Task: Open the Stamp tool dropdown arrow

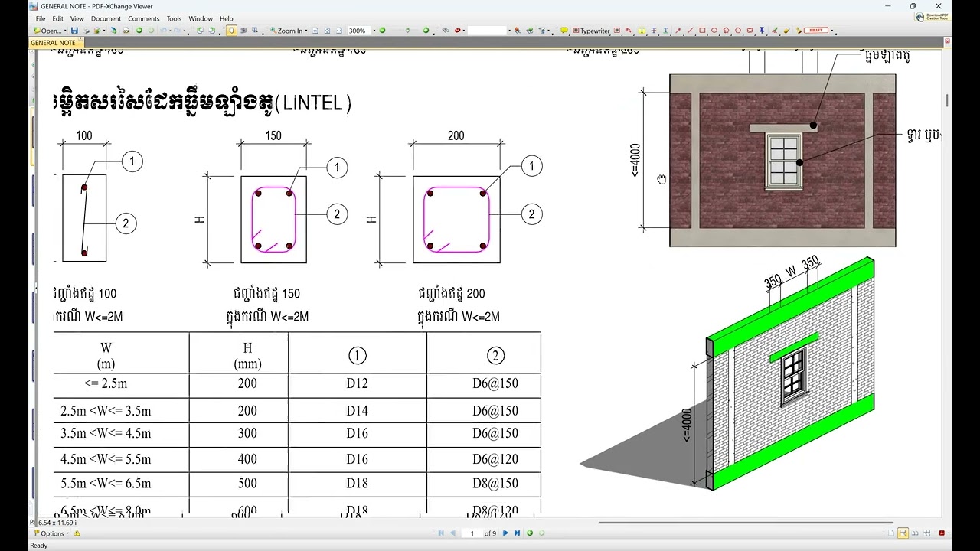Action: point(832,31)
